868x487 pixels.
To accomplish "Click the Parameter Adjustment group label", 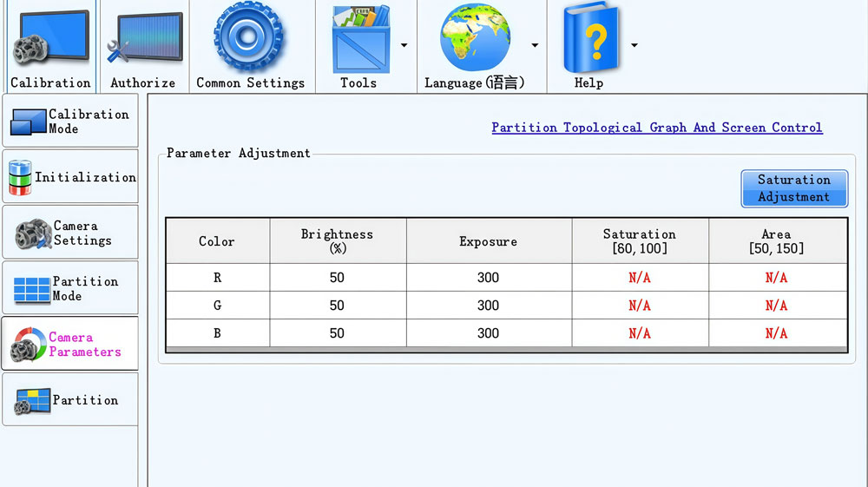I will coord(239,154).
